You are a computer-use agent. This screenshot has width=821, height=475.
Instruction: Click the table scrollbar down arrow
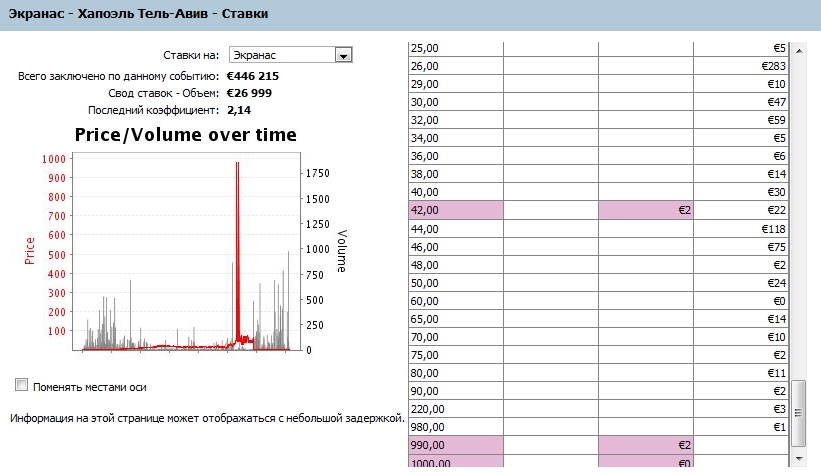click(798, 458)
